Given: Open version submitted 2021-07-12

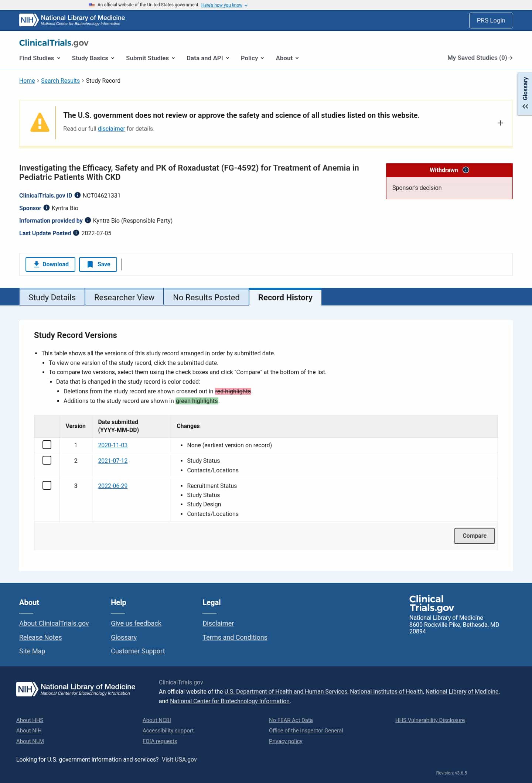Looking at the screenshot, I should click(113, 461).
